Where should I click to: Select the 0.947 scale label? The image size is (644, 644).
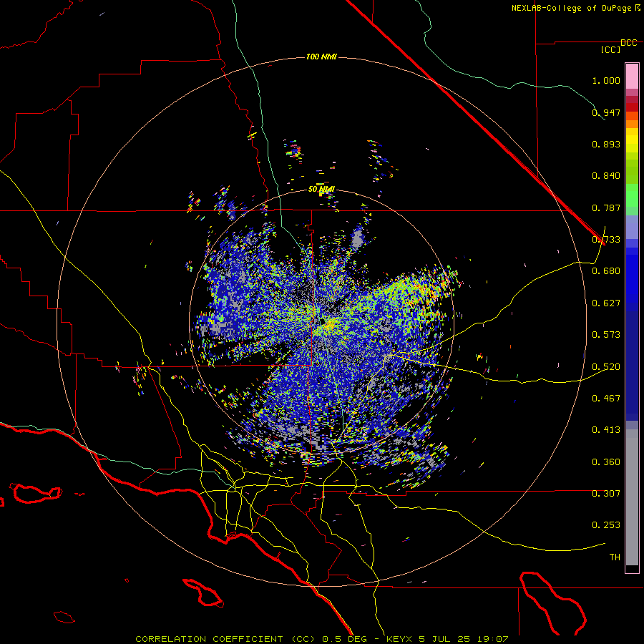click(x=606, y=112)
